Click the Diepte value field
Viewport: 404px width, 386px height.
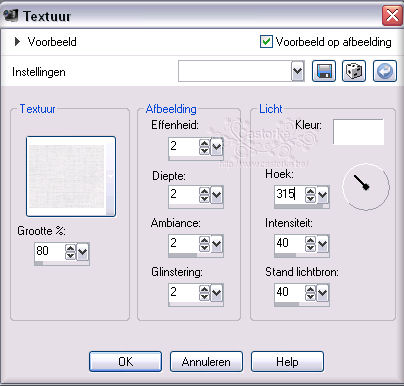(x=184, y=195)
